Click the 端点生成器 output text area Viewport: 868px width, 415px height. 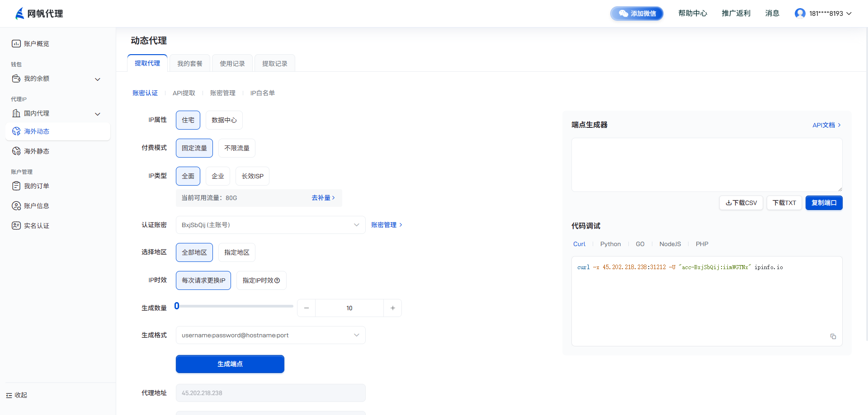707,165
